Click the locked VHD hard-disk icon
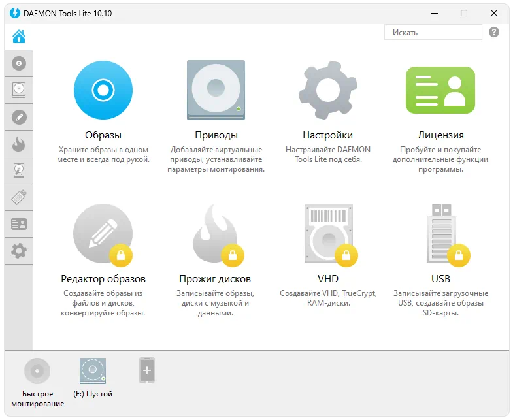 coord(329,234)
